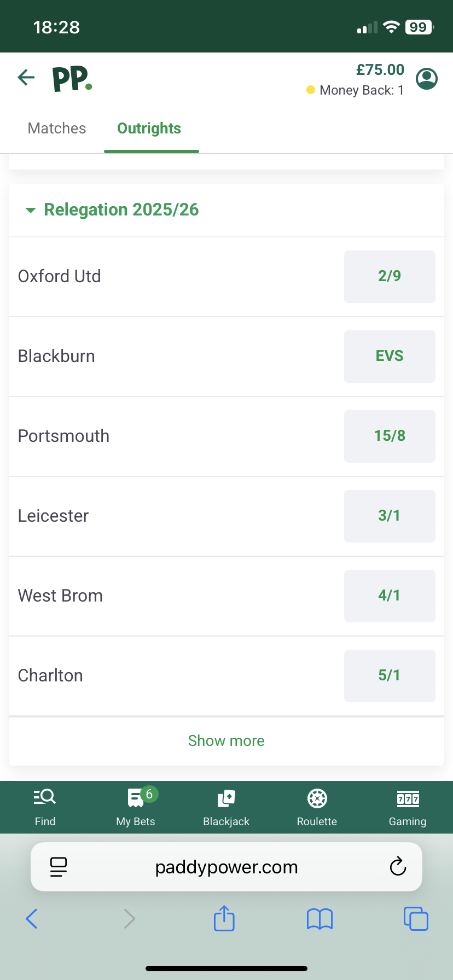Launch Blackjack from bottom bar
Screen dimensions: 453x980
(x=226, y=798)
